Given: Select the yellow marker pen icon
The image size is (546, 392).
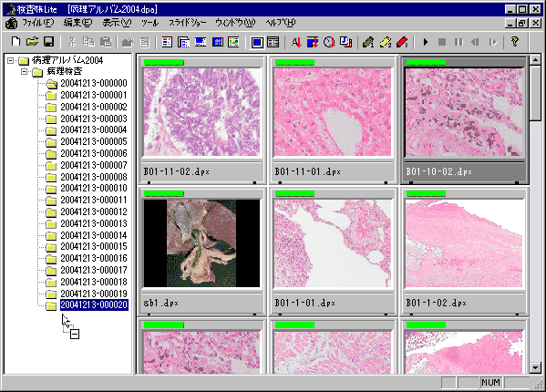Looking at the screenshot, I should pos(386,43).
